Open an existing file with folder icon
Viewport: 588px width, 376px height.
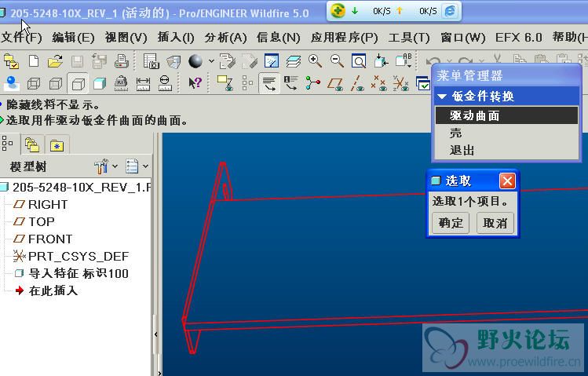(x=55, y=61)
